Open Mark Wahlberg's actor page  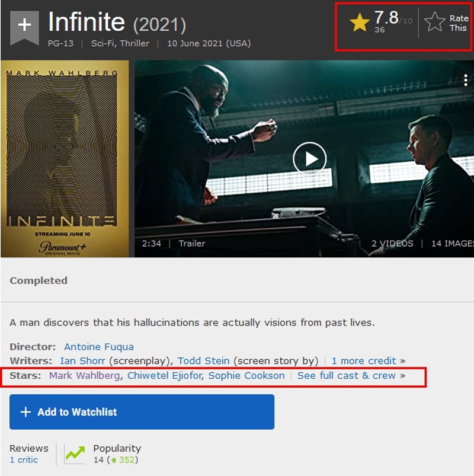(x=84, y=375)
